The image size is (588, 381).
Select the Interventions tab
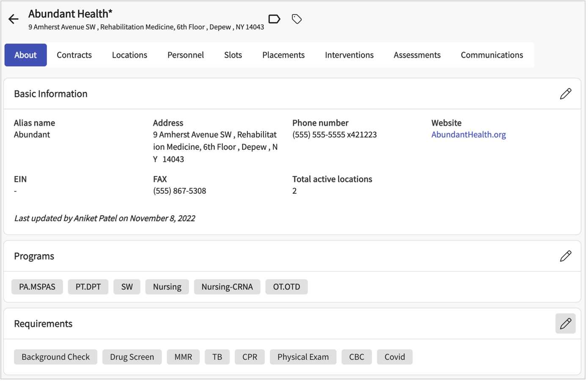pyautogui.click(x=349, y=55)
